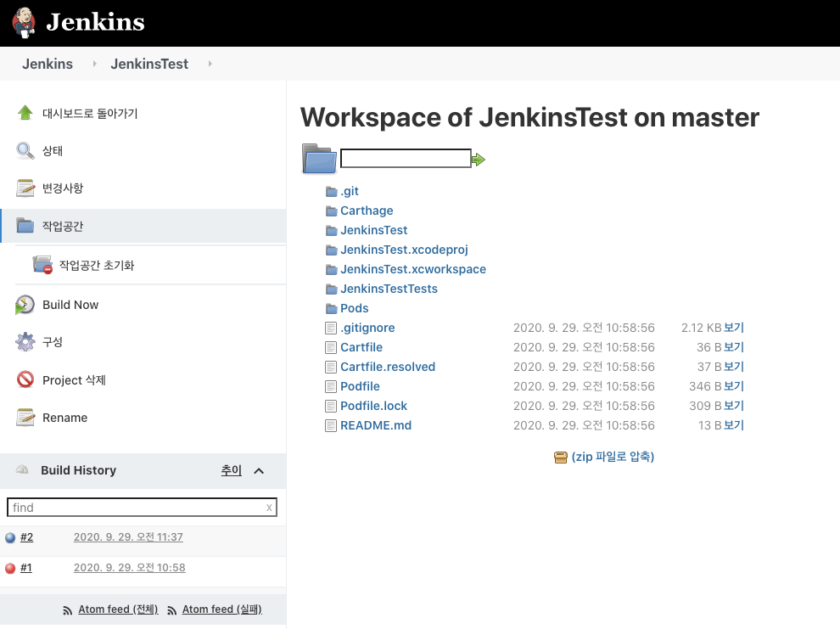Click the magnifier icon beside 상태

coord(25,151)
